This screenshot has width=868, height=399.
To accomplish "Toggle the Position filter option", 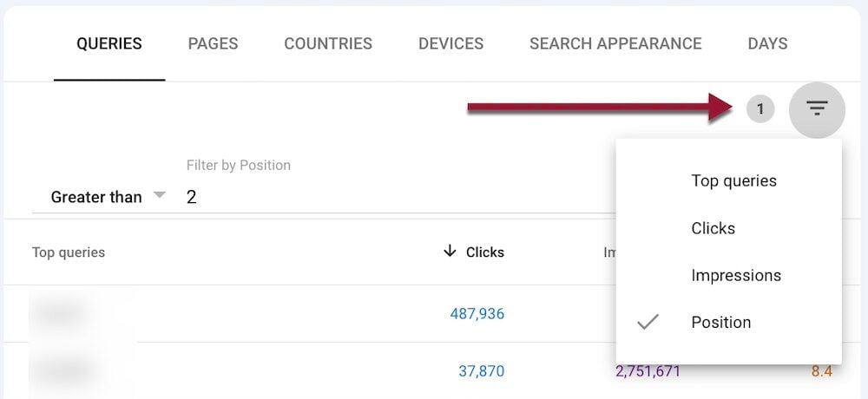I will click(x=720, y=323).
